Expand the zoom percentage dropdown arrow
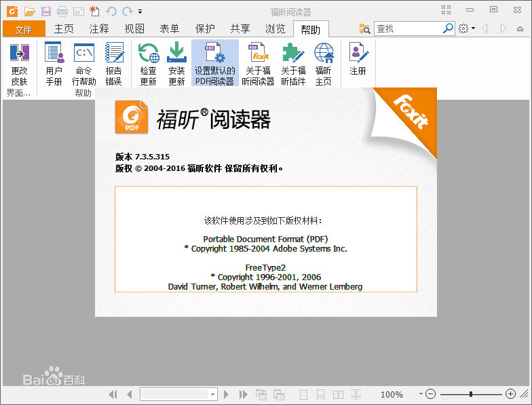532x405 pixels. (x=421, y=394)
